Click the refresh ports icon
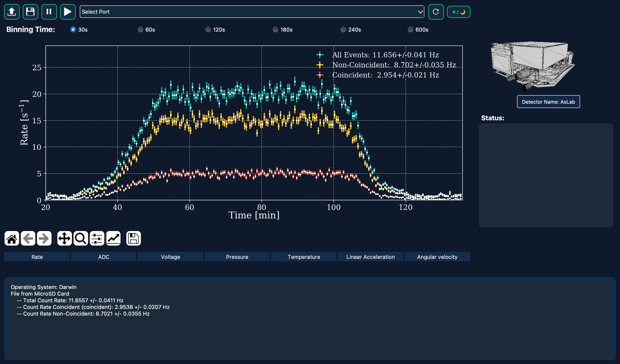The image size is (620, 364). [436, 12]
